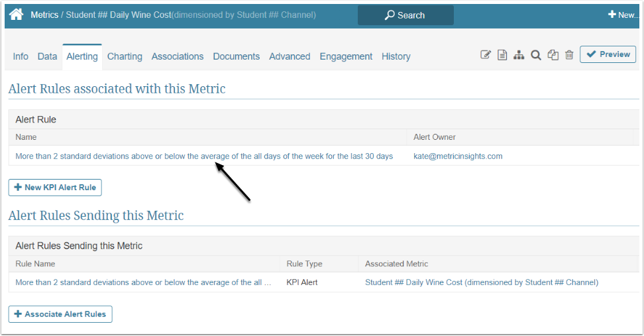Open the Search box in header

coord(405,15)
